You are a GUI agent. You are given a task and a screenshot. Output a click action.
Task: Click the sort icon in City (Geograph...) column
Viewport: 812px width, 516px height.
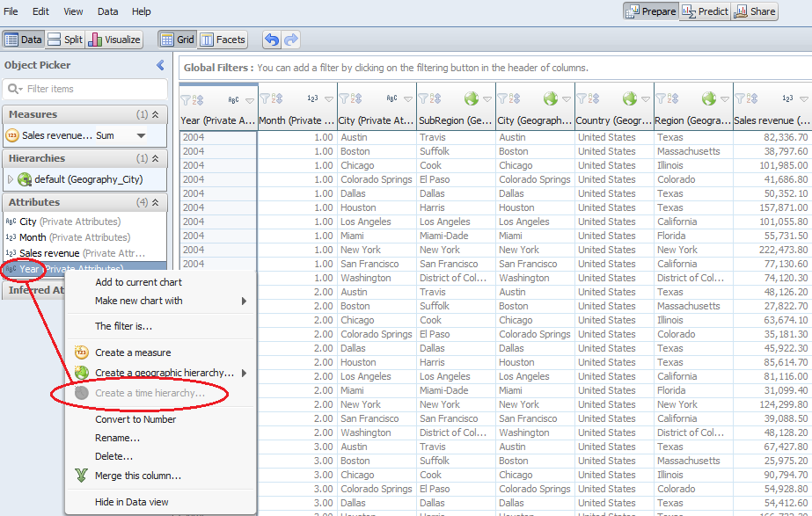[x=516, y=98]
